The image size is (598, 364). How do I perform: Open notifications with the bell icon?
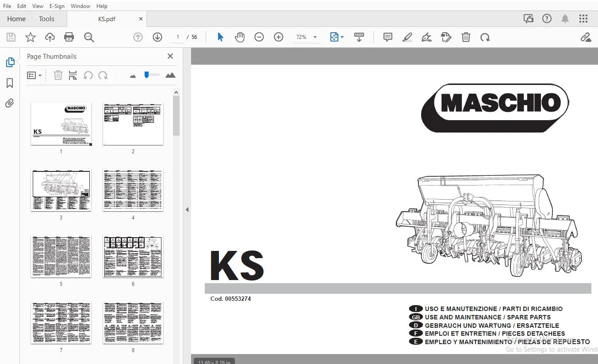565,19
